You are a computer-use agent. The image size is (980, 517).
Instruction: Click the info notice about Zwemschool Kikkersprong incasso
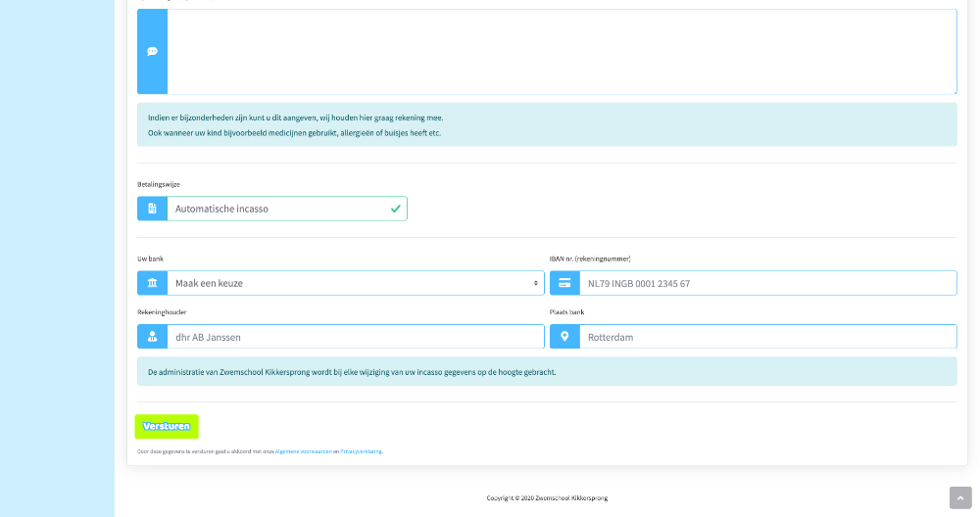(x=547, y=372)
